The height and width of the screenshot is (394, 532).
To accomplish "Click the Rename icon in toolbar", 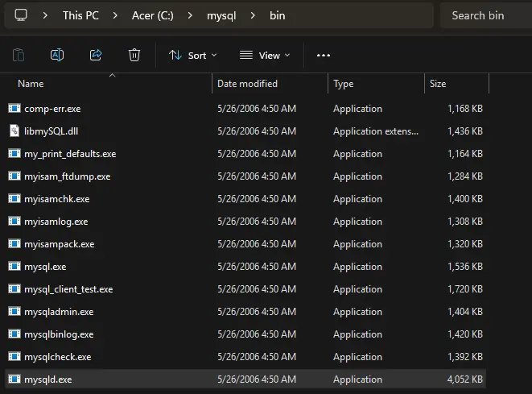I will 57,55.
